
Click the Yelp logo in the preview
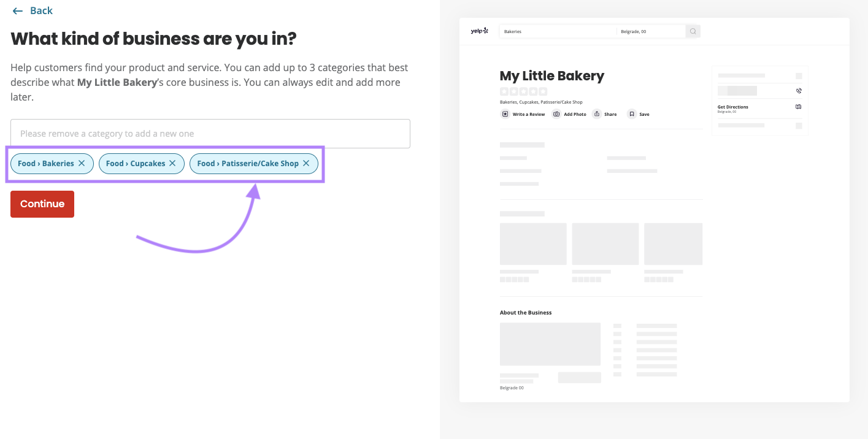pyautogui.click(x=479, y=31)
